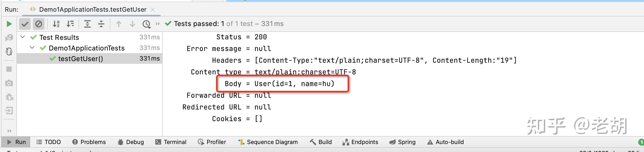Toggle Show Ignored tests button
644x152 pixels.
click(39, 24)
